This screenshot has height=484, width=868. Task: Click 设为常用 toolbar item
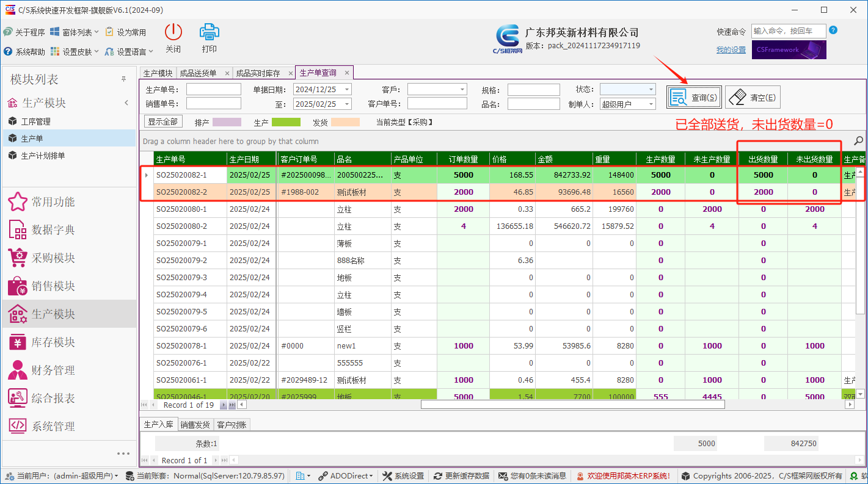[x=125, y=32]
